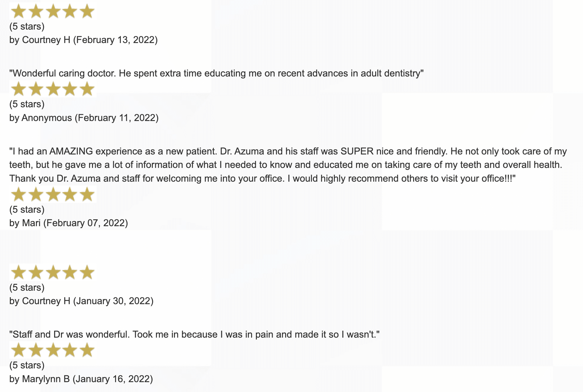This screenshot has width=583, height=392.
Task: Click the "(5 stars)" label above Anonymous byline
Action: point(27,104)
